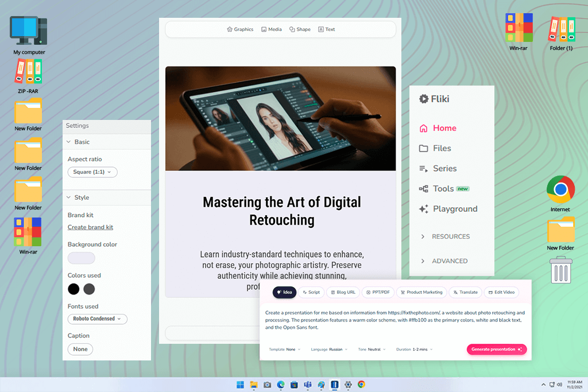Open the Template None dropdown

click(x=285, y=350)
